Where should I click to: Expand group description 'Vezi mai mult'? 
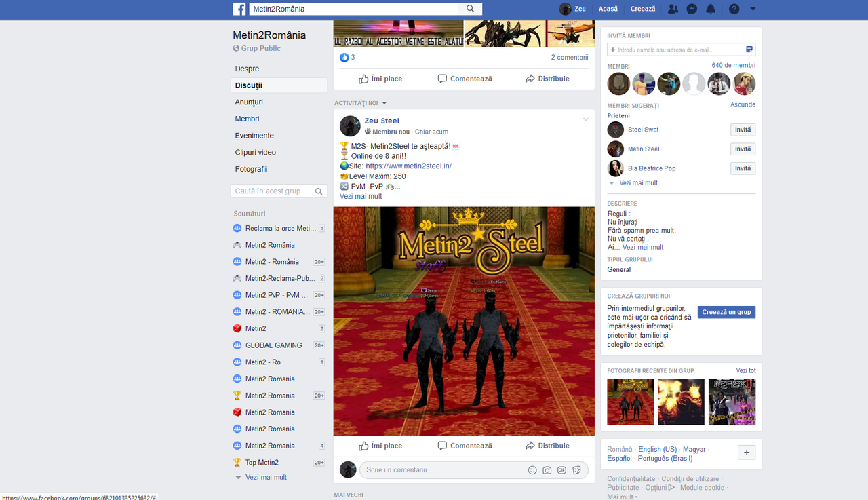[x=643, y=248]
